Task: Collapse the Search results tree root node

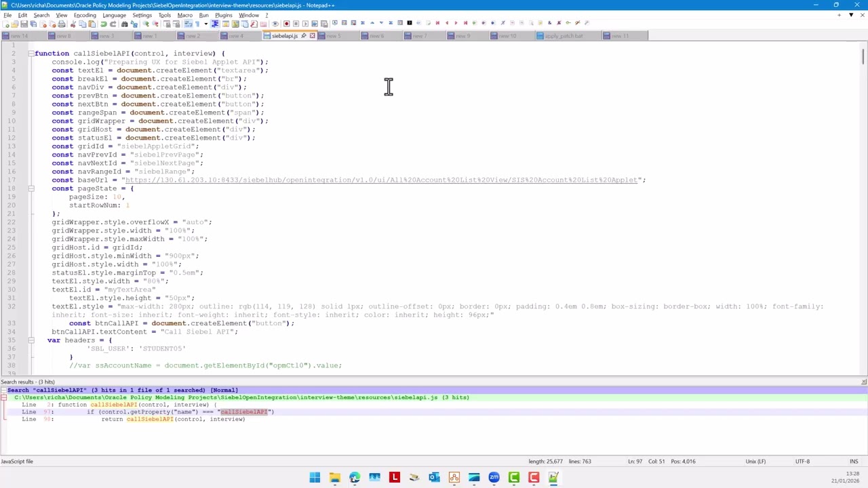Action: (3, 390)
